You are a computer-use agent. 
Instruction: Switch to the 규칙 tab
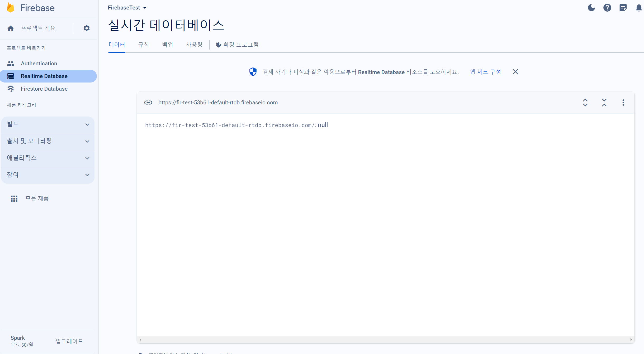coord(143,45)
